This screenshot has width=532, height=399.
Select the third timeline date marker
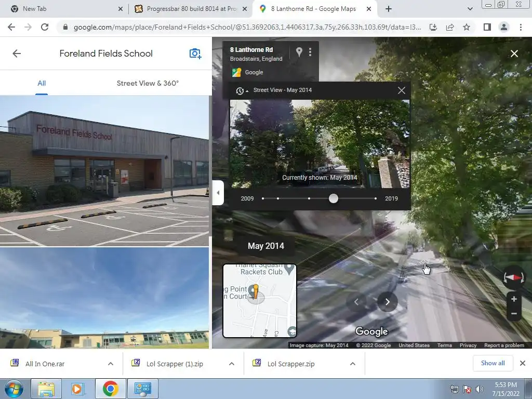pos(309,198)
